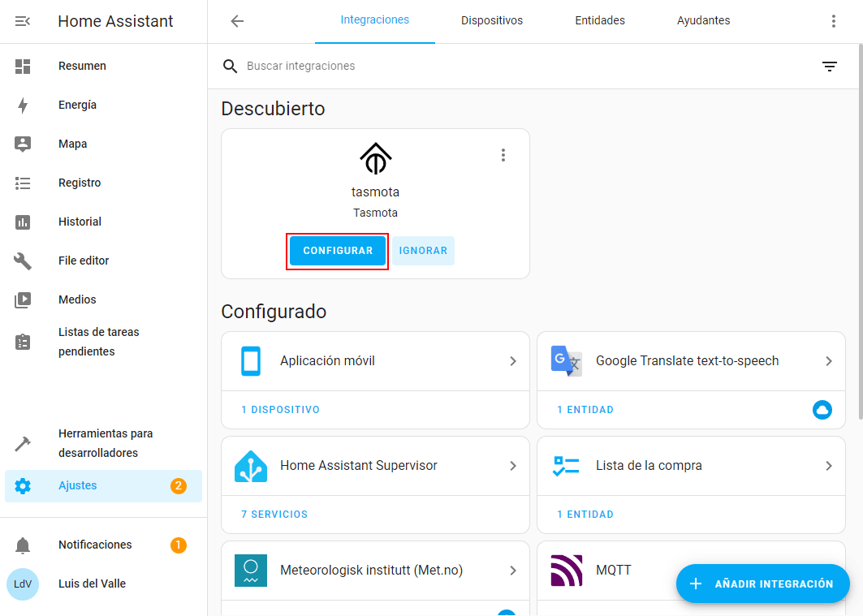This screenshot has height=616, width=863.
Task: Expand Aplicación móvil integration chevron
Action: pyautogui.click(x=512, y=361)
